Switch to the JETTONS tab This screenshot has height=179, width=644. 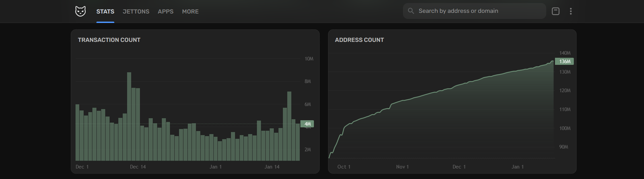[x=136, y=11]
